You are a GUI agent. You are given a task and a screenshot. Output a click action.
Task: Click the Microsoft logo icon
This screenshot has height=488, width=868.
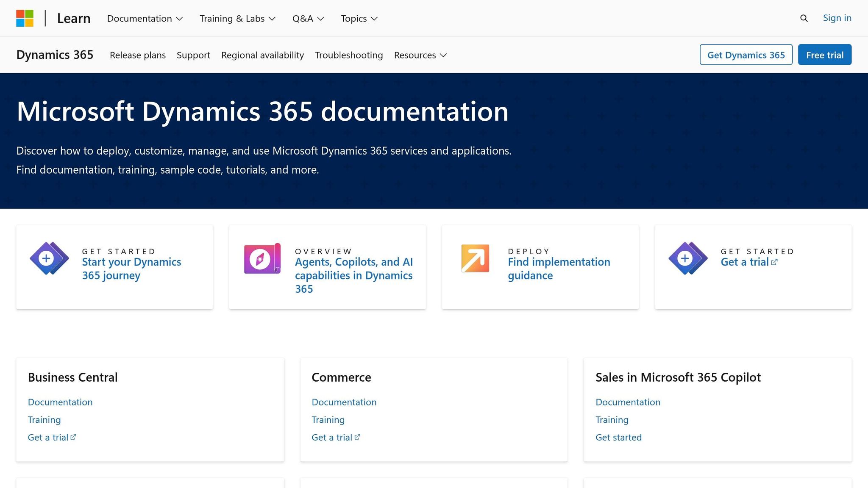coord(25,18)
